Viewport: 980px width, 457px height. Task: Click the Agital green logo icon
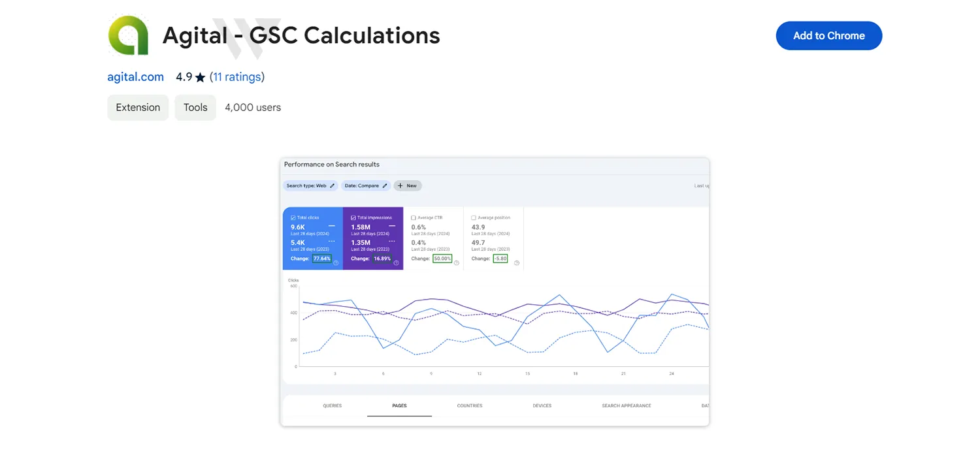pyautogui.click(x=129, y=36)
